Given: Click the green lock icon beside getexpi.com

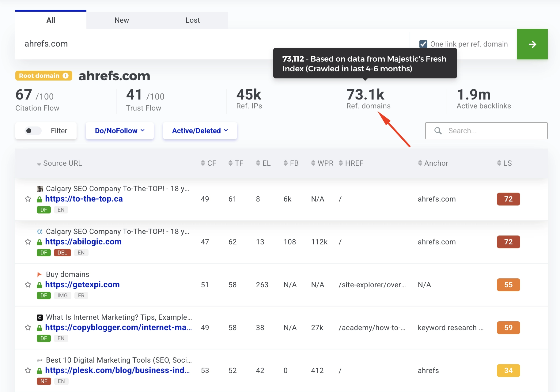Looking at the screenshot, I should point(39,285).
